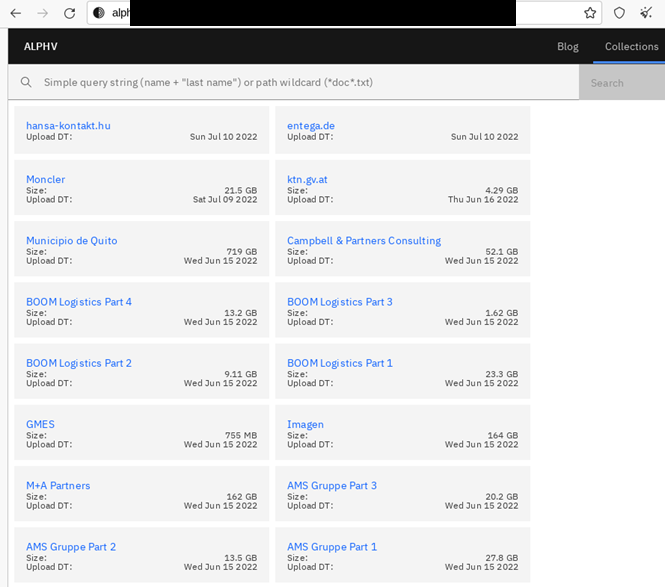665x587 pixels.
Task: Select the Municipio de Quito entry
Action: click(71, 241)
